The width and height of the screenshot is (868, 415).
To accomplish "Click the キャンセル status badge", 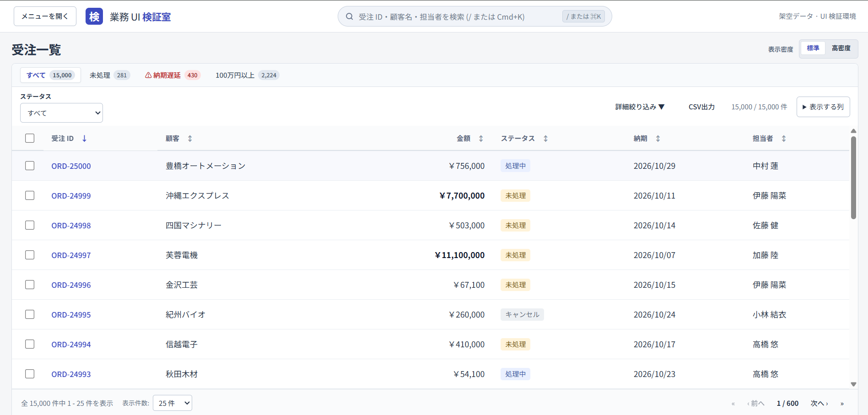I will (522, 314).
